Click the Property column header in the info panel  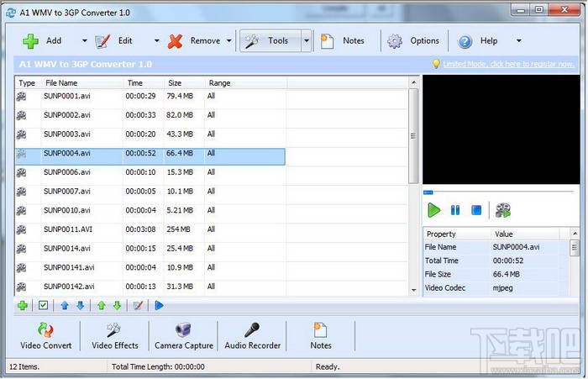pyautogui.click(x=457, y=234)
